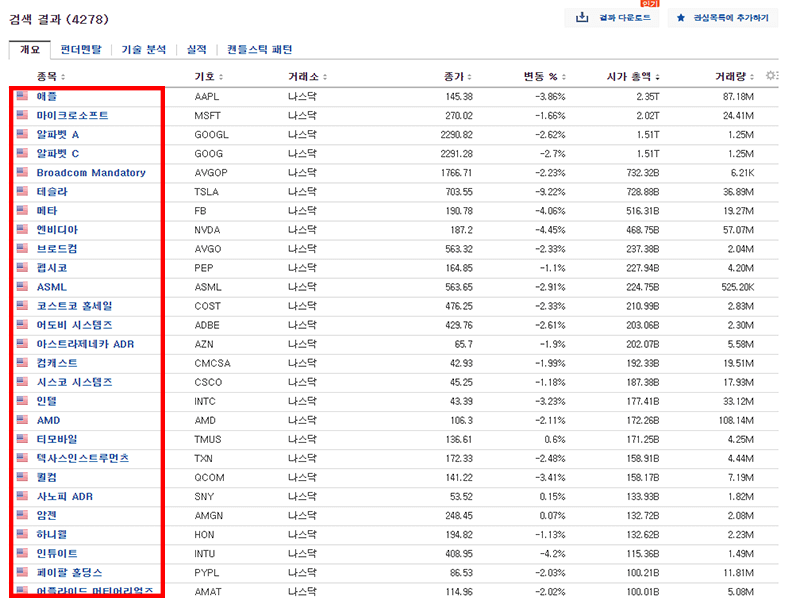Open the 알파벳 A stock link
This screenshot has width=800, height=600.
[x=57, y=135]
